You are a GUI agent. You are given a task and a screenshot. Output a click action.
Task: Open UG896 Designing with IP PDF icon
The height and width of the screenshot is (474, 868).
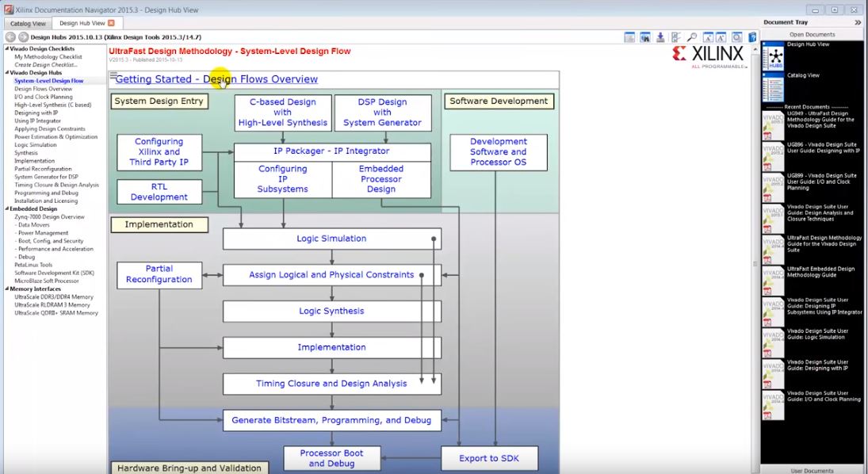click(x=774, y=157)
